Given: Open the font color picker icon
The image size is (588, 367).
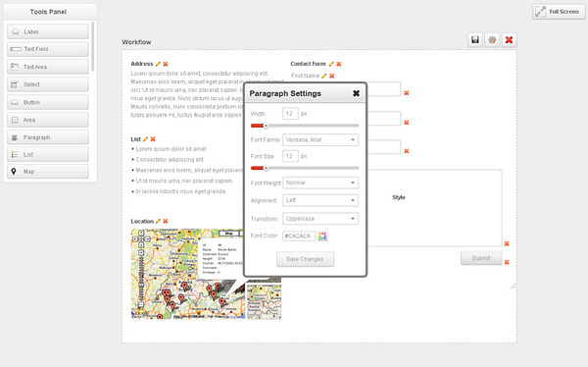Looking at the screenshot, I should [x=322, y=236].
